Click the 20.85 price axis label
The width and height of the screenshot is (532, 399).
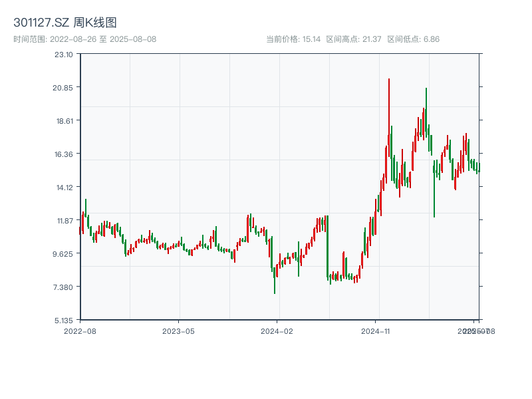pyautogui.click(x=64, y=88)
